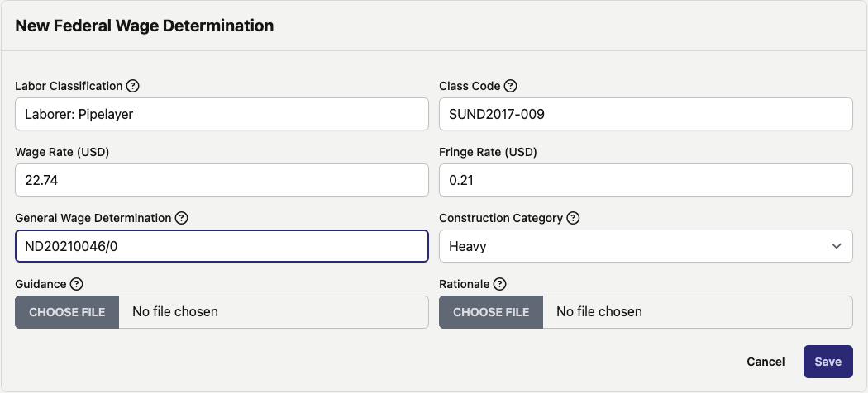This screenshot has height=393, width=868.
Task: Click help icon next to Class Code
Action: 510,86
